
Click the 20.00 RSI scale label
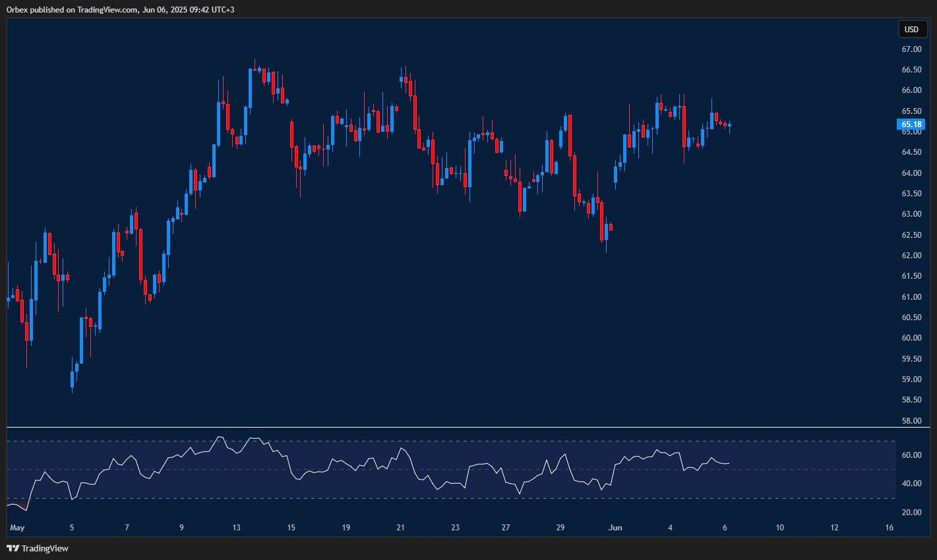click(911, 513)
